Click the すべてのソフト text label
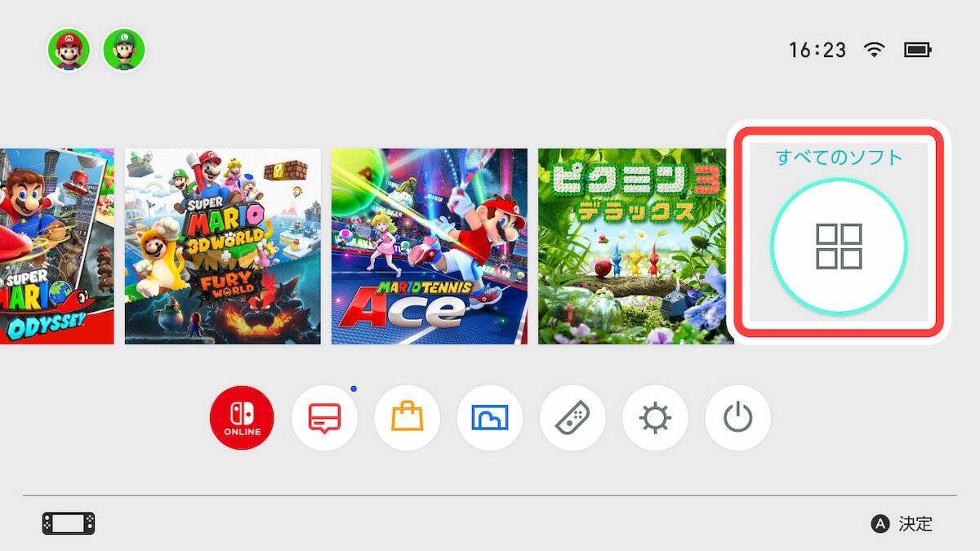 pos(839,158)
